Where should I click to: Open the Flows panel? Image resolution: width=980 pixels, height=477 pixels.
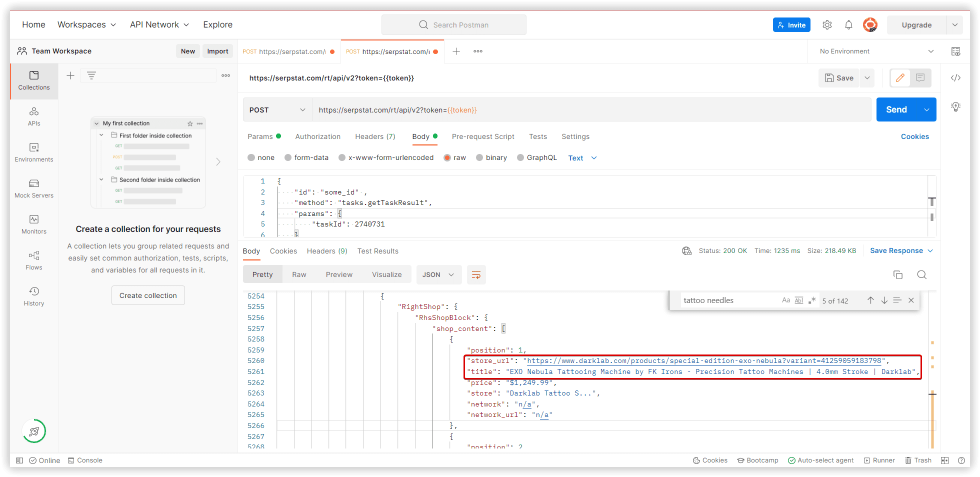[33, 260]
